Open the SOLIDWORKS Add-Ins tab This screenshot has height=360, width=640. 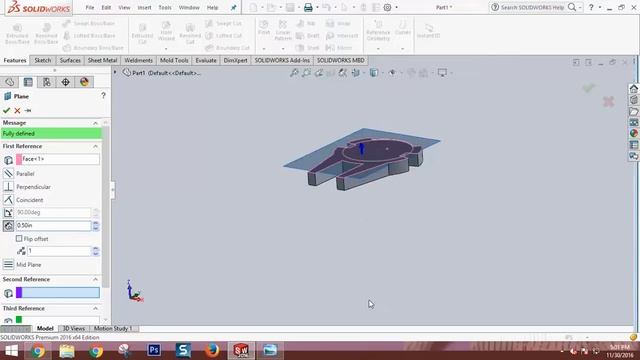(x=282, y=60)
